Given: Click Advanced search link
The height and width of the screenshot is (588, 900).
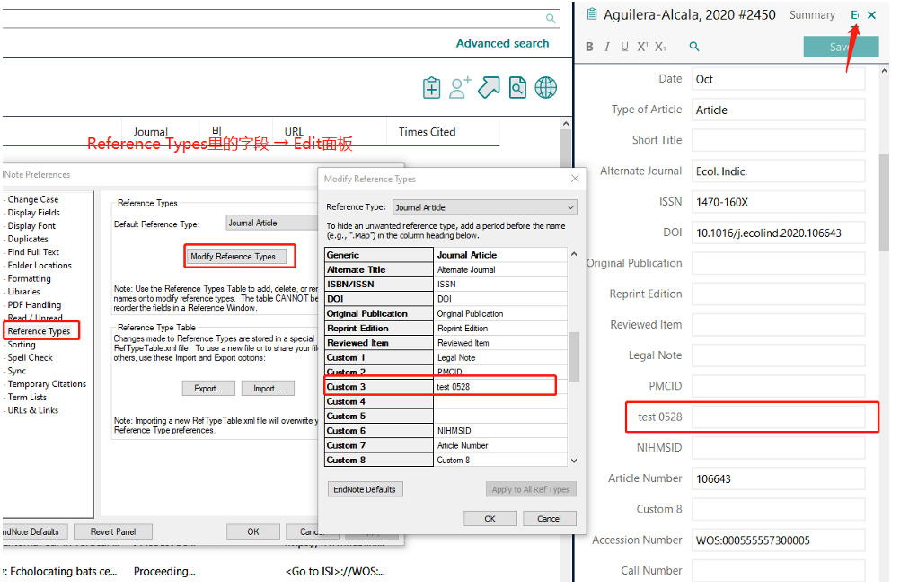Looking at the screenshot, I should coord(502,43).
